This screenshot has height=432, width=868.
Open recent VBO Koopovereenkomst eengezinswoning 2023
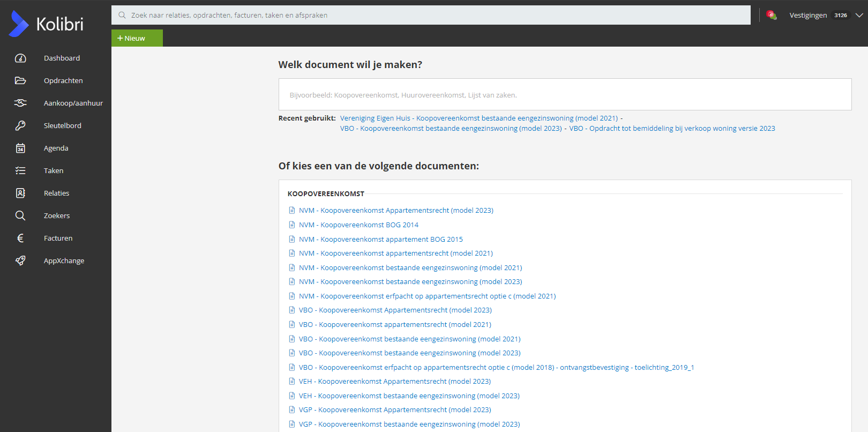coord(451,128)
